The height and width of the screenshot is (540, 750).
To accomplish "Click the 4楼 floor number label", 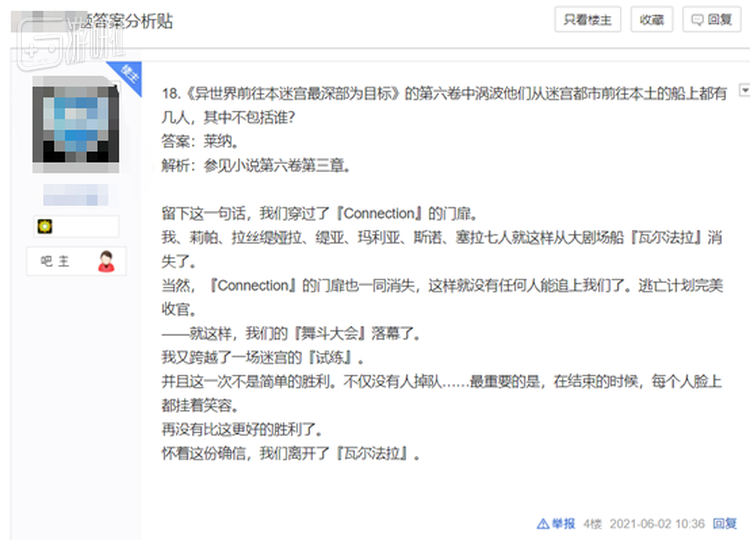I will (x=593, y=523).
